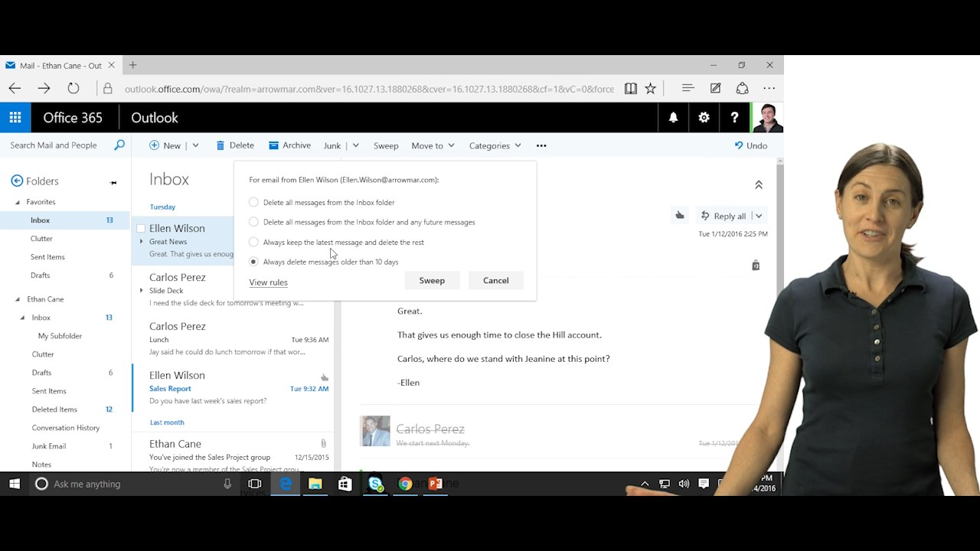Select delete Inbox and any future messages

253,222
